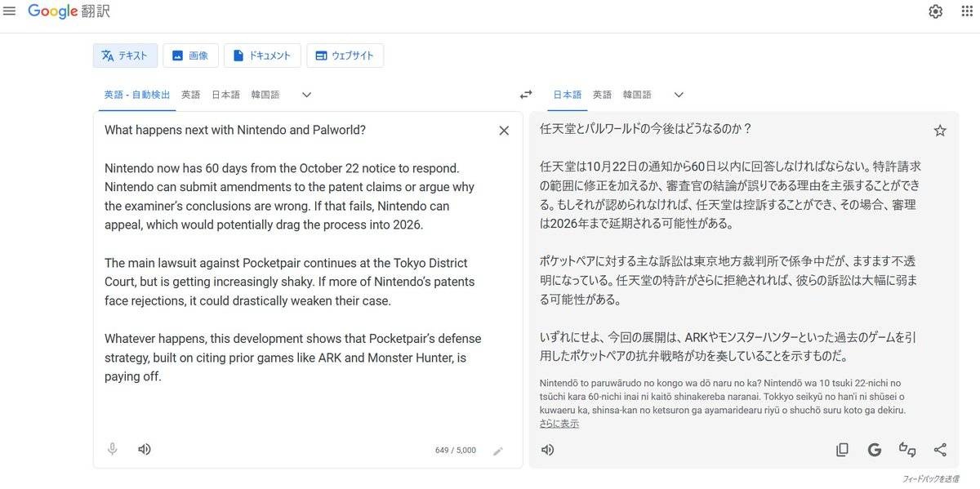Image resolution: width=980 pixels, height=489 pixels.
Task: Share the translation
Action: tap(940, 450)
